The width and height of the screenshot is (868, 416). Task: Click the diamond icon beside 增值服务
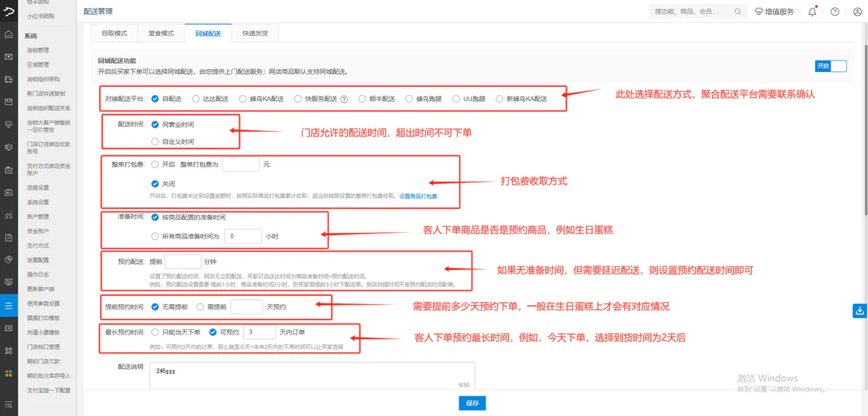pyautogui.click(x=759, y=12)
